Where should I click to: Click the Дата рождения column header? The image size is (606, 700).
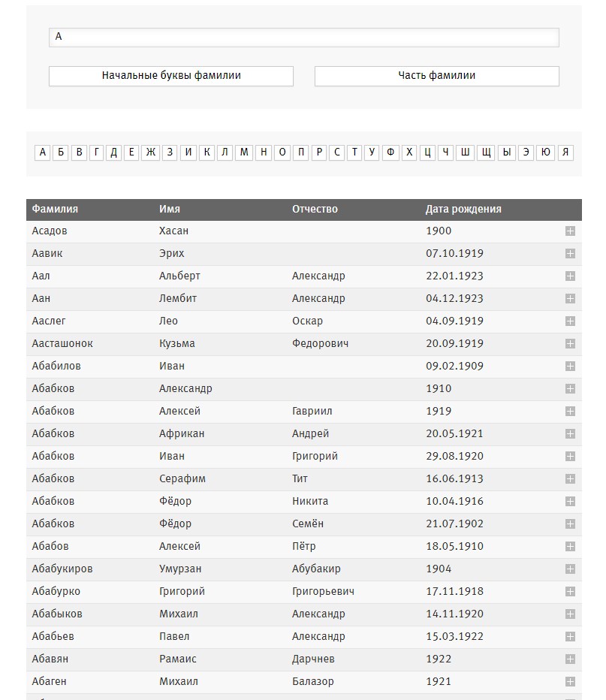click(463, 209)
